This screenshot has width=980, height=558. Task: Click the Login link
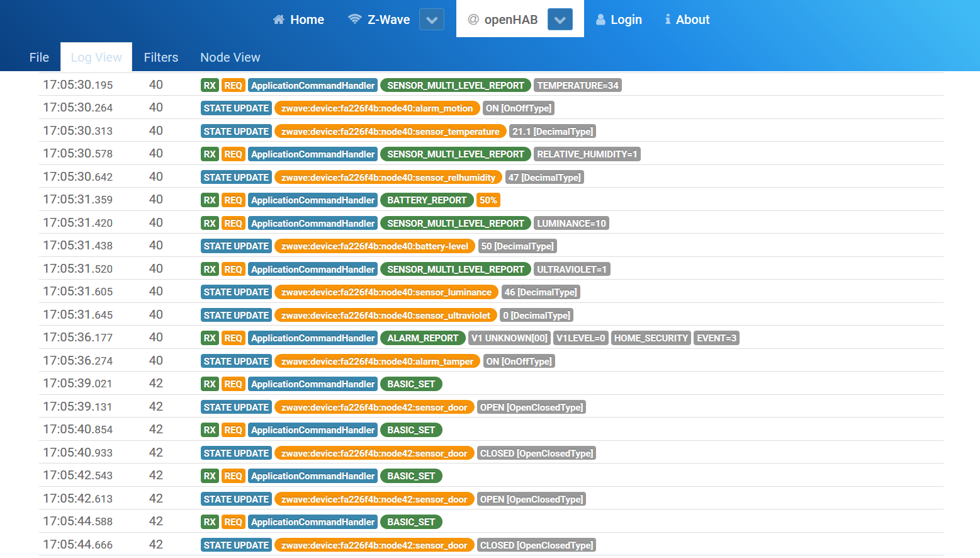click(x=626, y=20)
